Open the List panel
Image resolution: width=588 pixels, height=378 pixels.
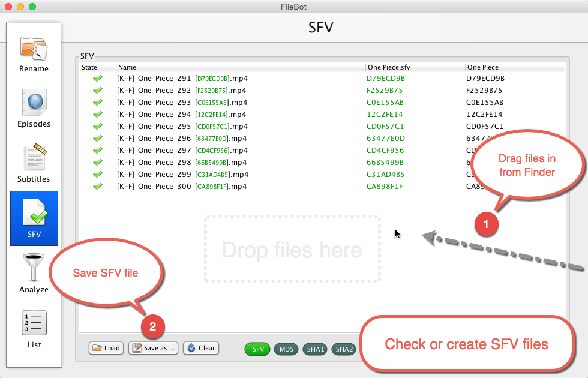point(34,329)
